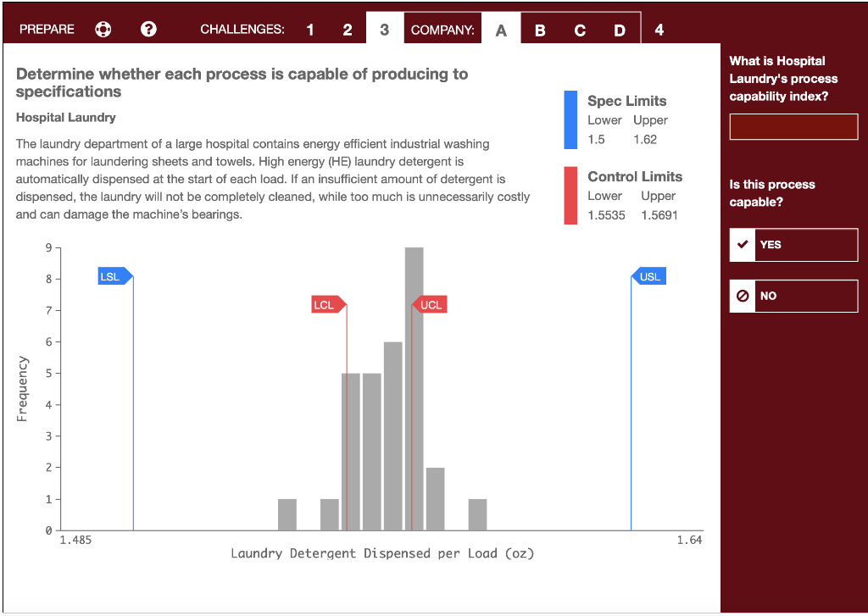Click the histogram bar with frequency 6
Image resolution: width=868 pixels, height=616 pixels.
tap(393, 436)
